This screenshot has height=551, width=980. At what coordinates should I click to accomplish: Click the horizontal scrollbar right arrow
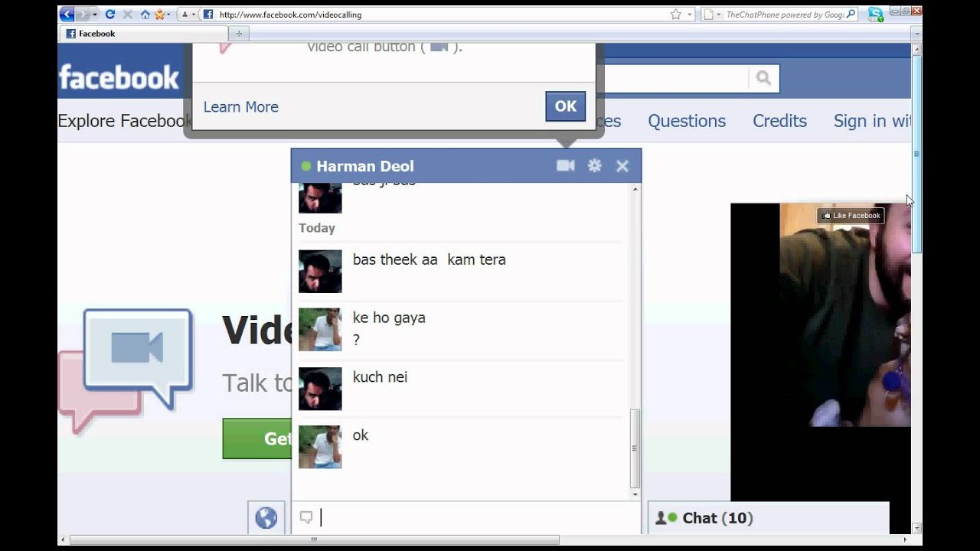tap(905, 540)
